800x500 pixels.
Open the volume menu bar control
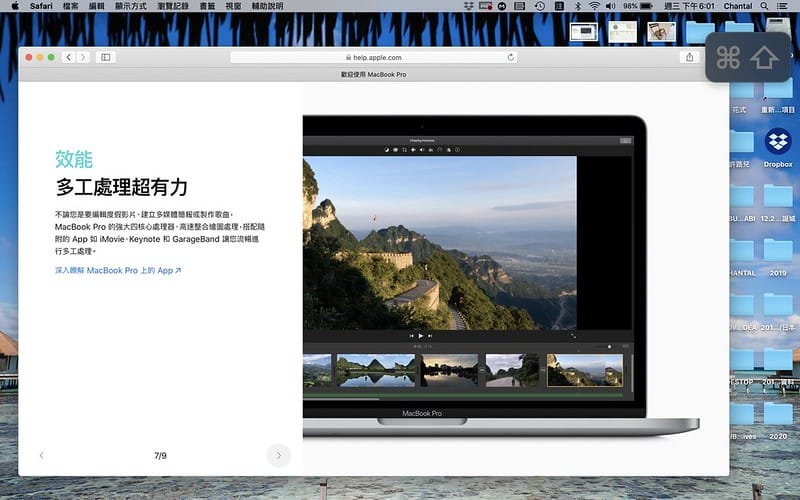(x=611, y=6)
